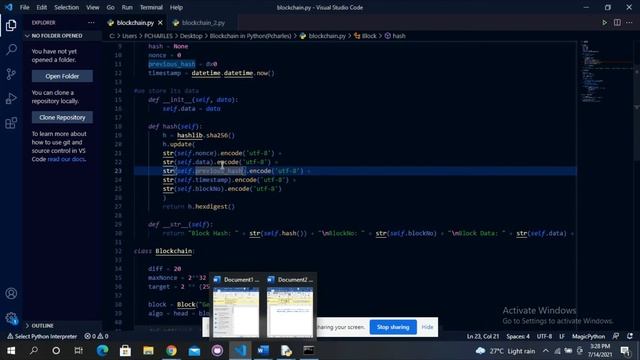
Task: Click LF end of line selector
Action: click(562, 336)
